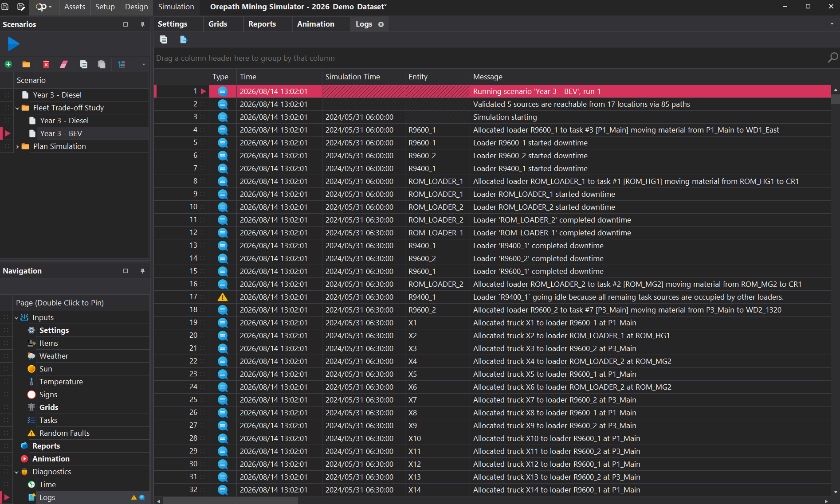Click the horizontal scrollbar thumb under the Logs grid
The width and height of the screenshot is (840, 504).
click(231, 501)
